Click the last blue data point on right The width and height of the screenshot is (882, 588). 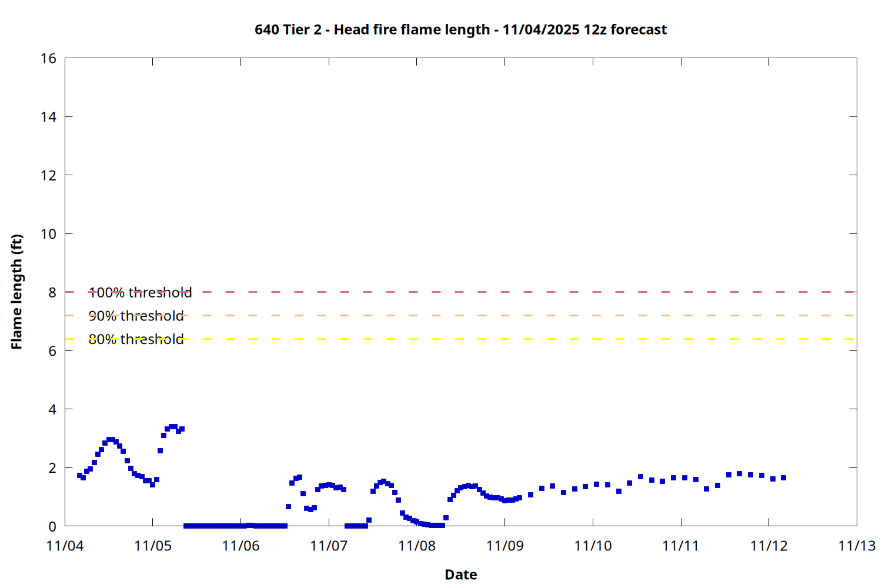(783, 477)
